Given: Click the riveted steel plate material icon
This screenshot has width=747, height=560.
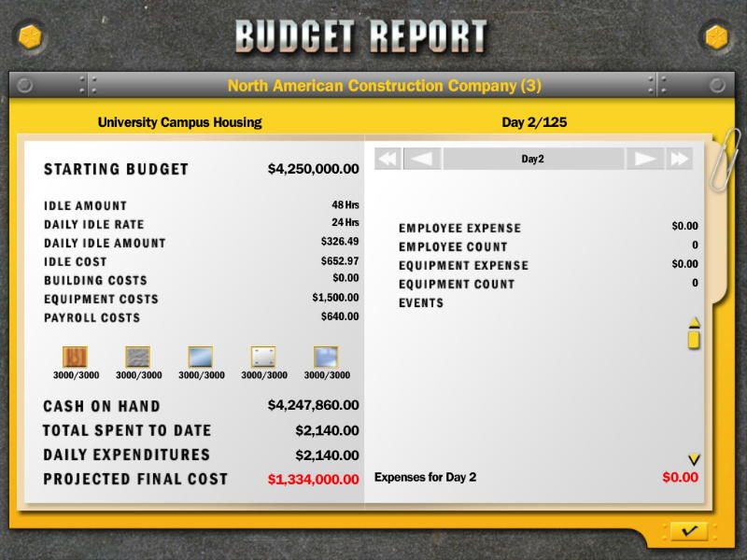Looking at the screenshot, I should coord(263,357).
